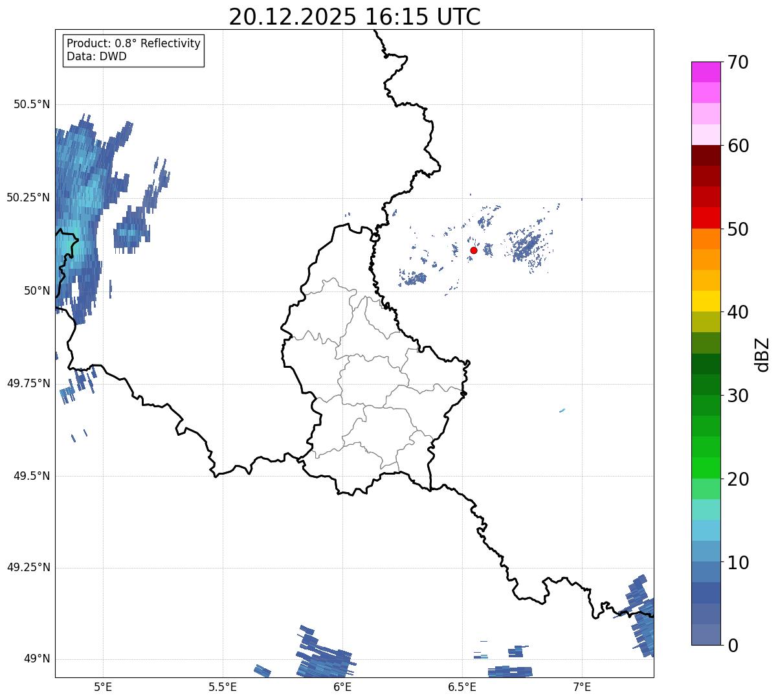Click the colorbar tick label 50
Screen dimensions: 778x700
pos(738,229)
